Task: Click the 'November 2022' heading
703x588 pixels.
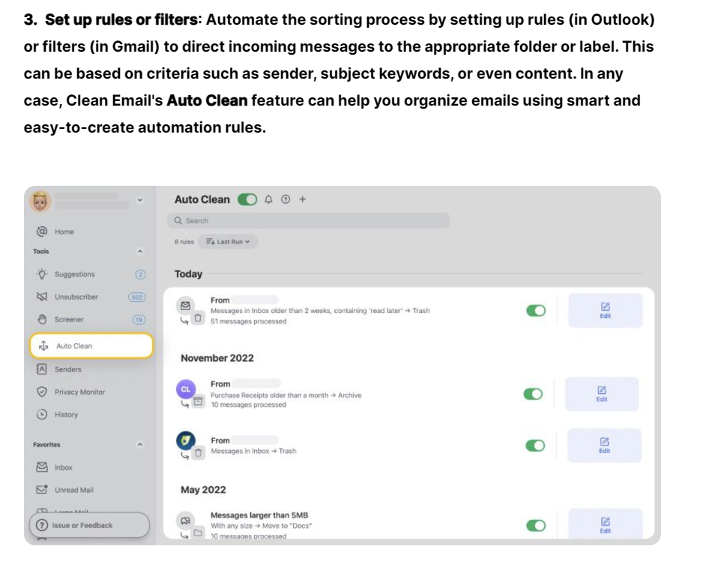Action: [x=217, y=358]
